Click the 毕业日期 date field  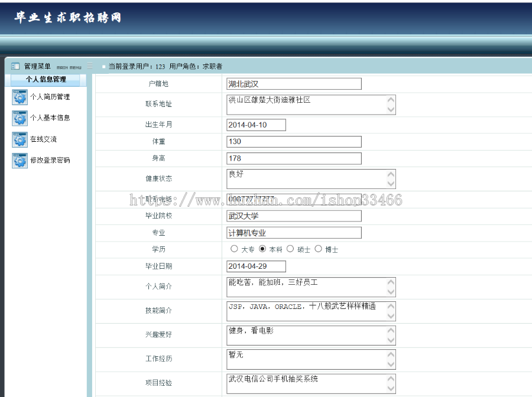(x=256, y=266)
